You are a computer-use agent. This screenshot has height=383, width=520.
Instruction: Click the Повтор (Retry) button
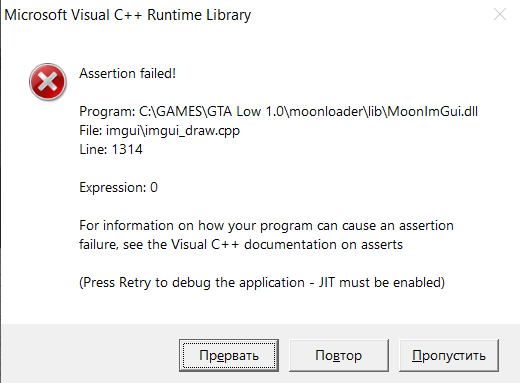tap(339, 355)
